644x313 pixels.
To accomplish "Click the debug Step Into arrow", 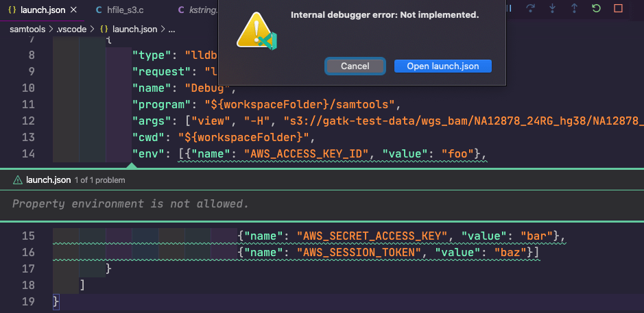I will click(x=553, y=9).
